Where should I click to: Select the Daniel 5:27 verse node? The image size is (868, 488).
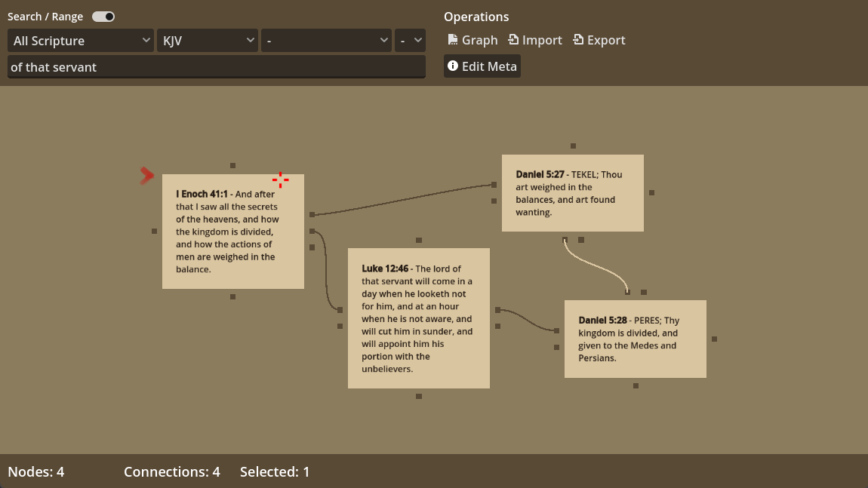[x=572, y=192]
